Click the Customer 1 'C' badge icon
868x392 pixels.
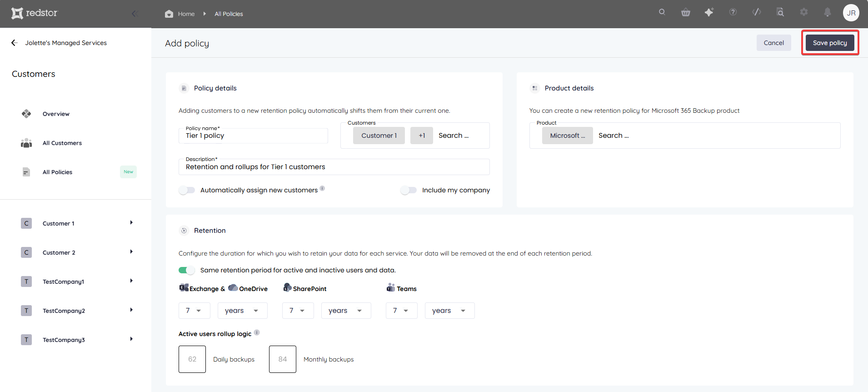tap(26, 223)
